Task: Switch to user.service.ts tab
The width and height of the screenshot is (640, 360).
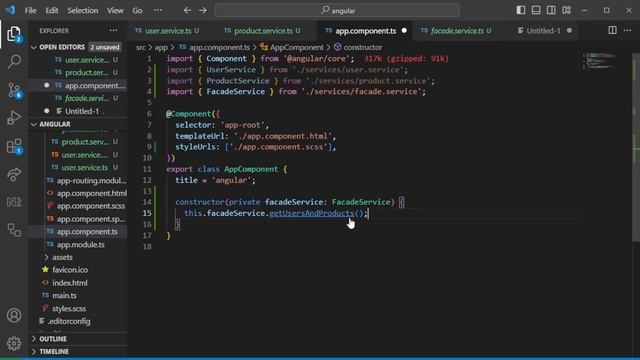Action: click(x=168, y=31)
